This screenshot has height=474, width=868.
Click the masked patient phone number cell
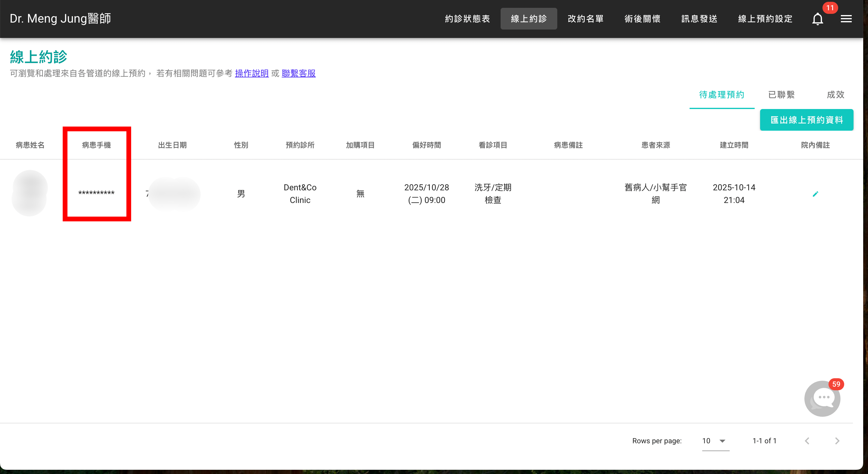97,193
